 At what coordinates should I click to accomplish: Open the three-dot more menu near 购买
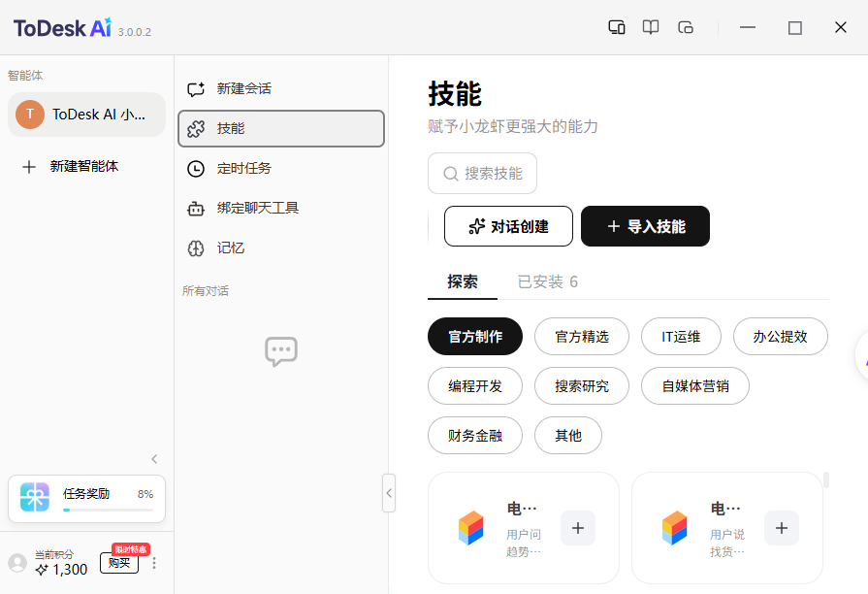pos(154,563)
